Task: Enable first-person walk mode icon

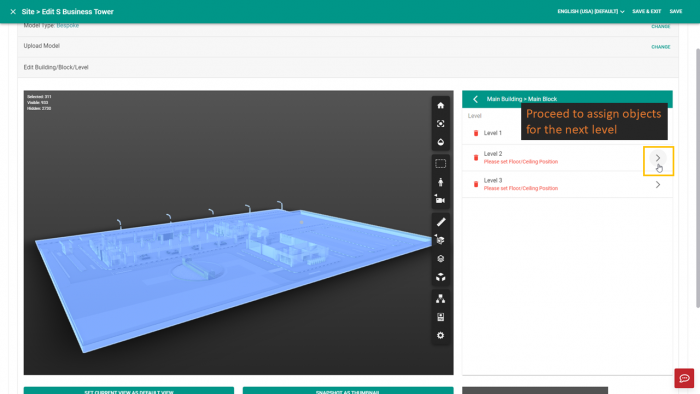Action: tap(440, 182)
